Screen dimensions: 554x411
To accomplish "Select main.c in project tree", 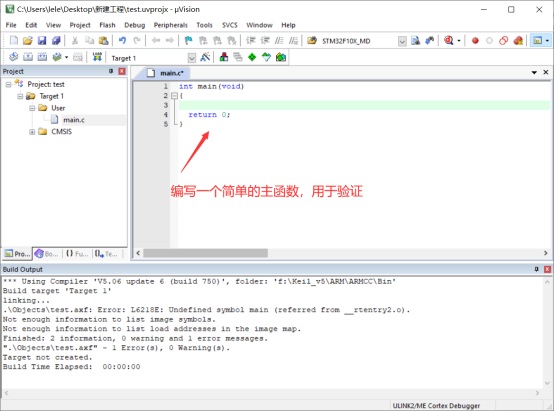I will [73, 120].
